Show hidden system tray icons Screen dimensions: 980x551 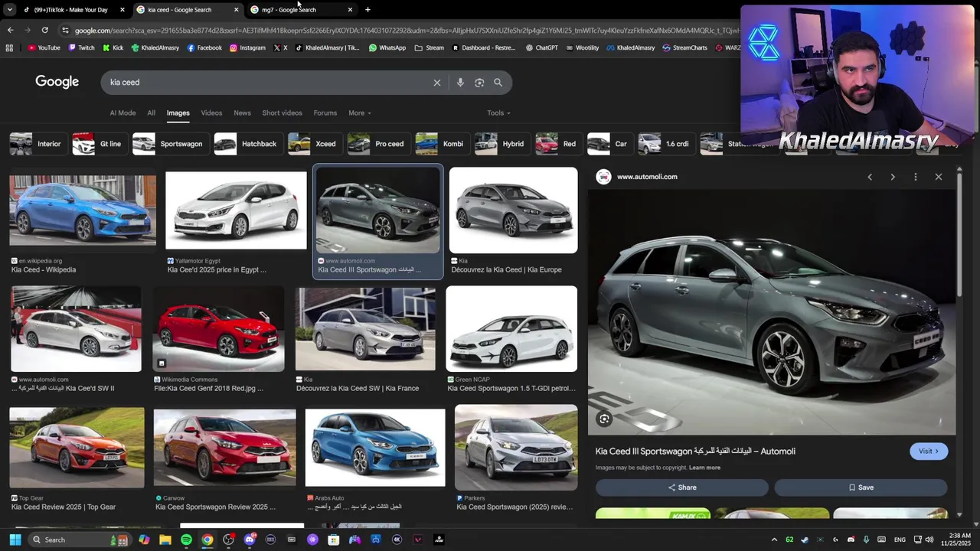774,540
